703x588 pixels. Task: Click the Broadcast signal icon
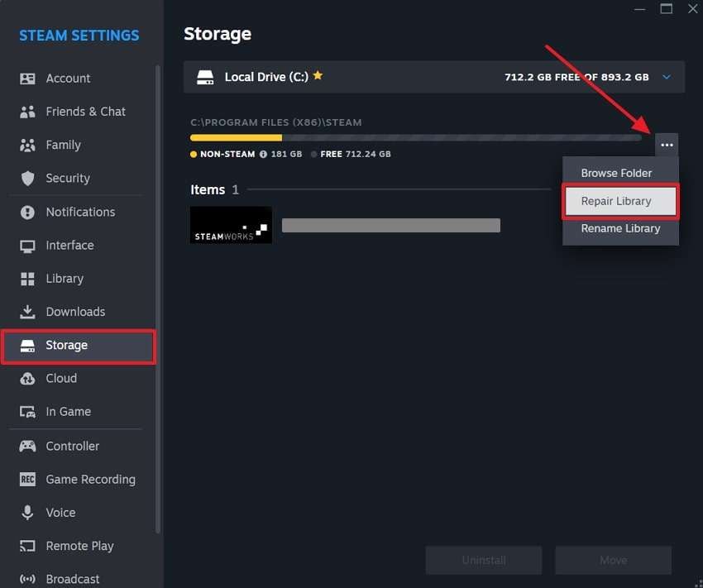click(x=27, y=579)
